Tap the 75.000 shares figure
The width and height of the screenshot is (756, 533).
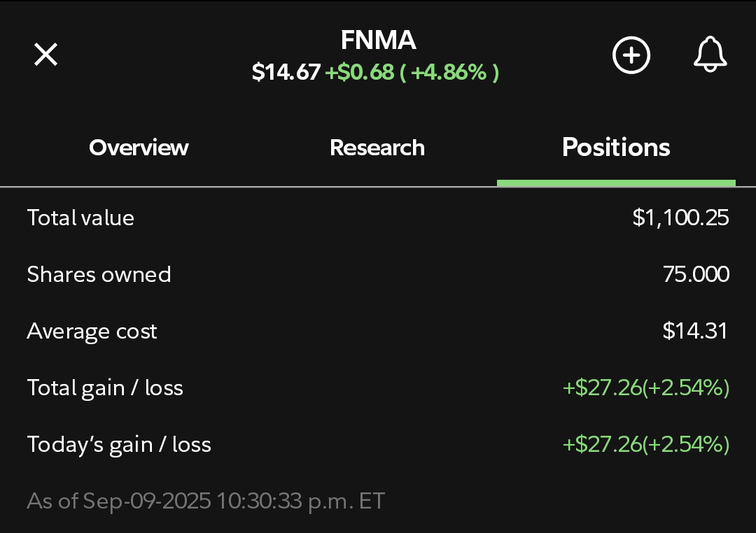696,274
